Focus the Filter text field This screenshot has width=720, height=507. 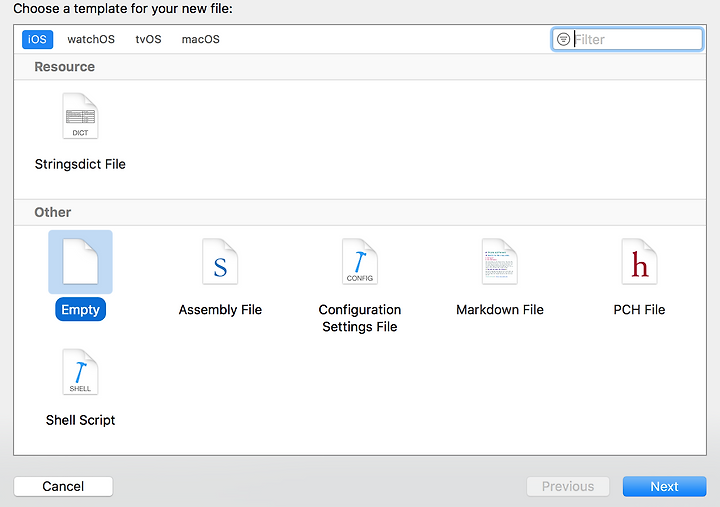627,39
